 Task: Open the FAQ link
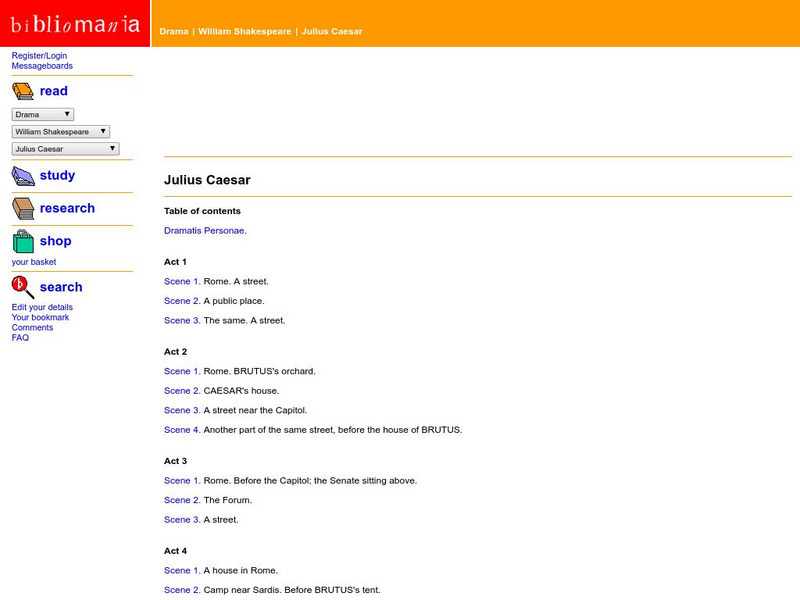click(20, 338)
